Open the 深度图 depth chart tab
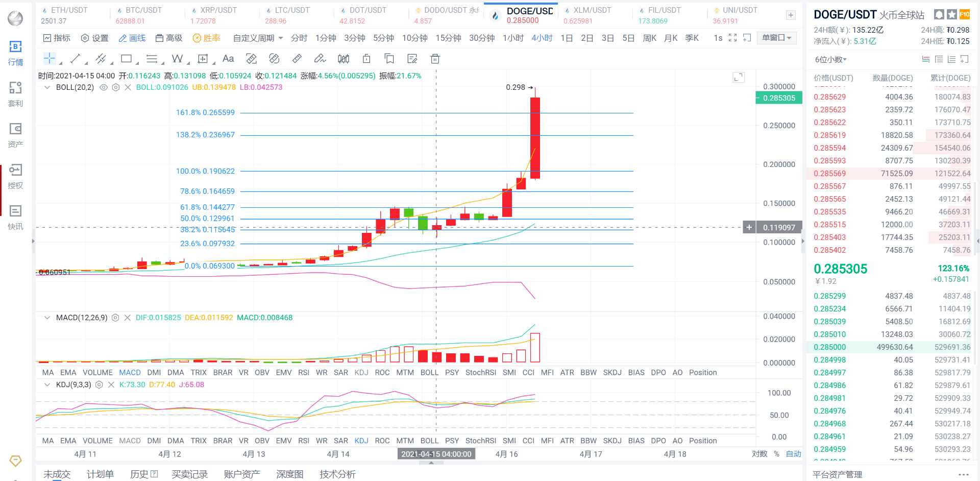Viewport: 980px width, 481px height. point(290,474)
